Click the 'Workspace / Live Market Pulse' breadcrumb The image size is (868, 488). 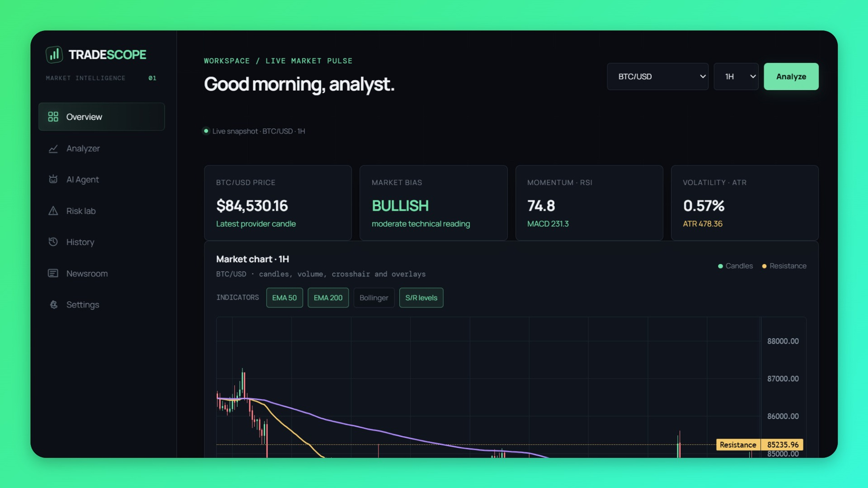click(x=278, y=61)
